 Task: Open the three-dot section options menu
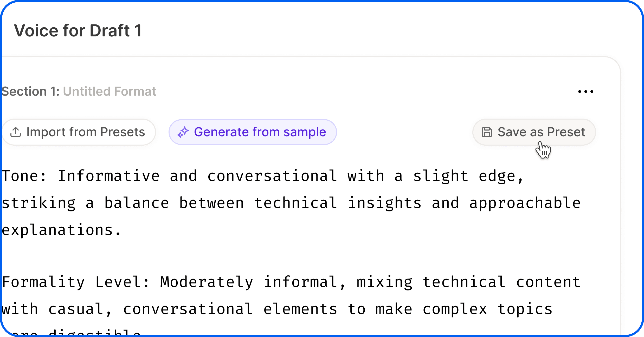[x=585, y=92]
